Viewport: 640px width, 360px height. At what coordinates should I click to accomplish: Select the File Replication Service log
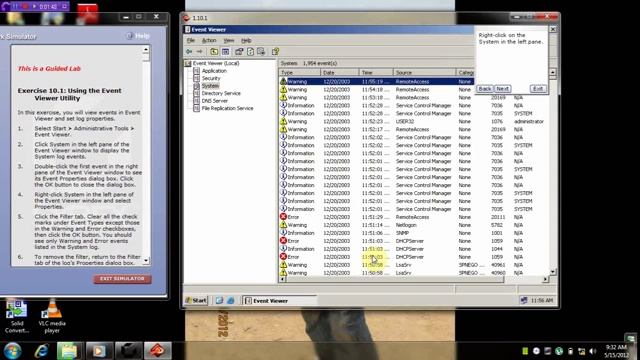227,108
